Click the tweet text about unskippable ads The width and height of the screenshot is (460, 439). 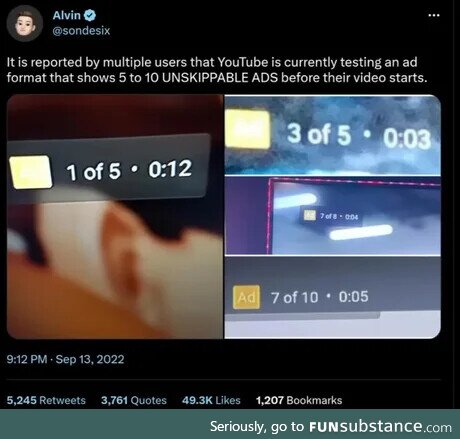coord(217,70)
